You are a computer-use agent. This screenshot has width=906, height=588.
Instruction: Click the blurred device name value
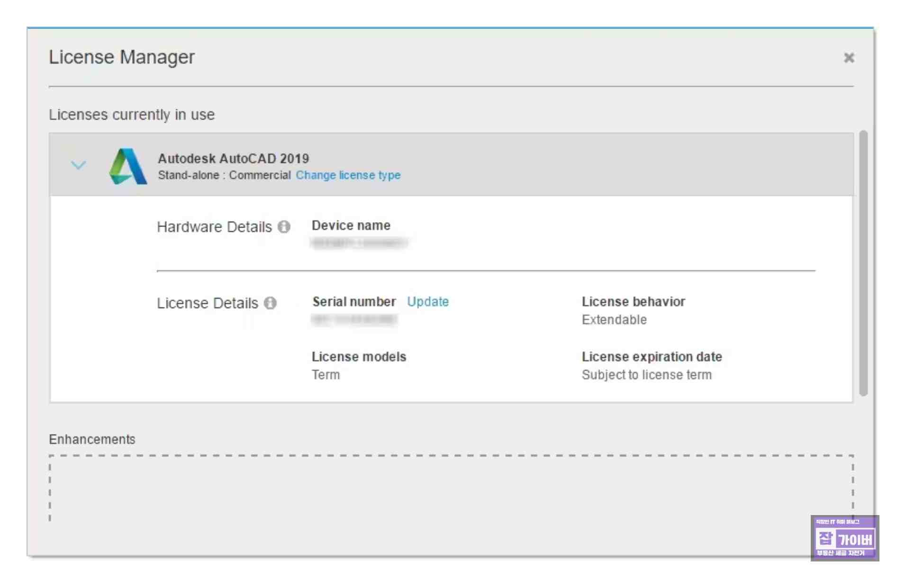[359, 243]
